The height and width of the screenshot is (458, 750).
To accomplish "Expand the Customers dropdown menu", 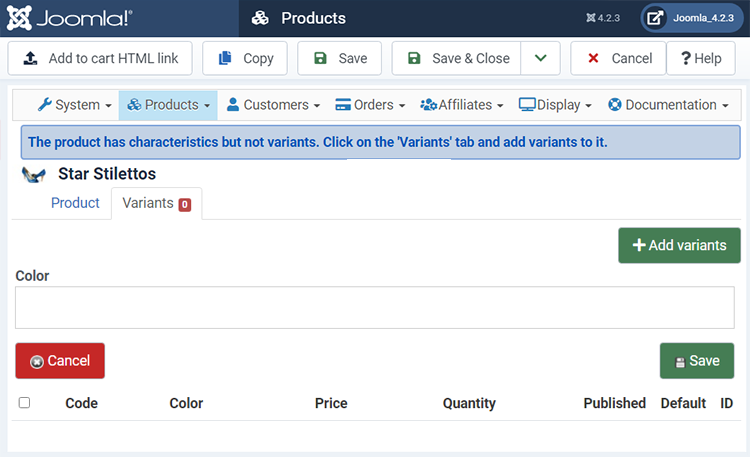I will click(x=273, y=105).
